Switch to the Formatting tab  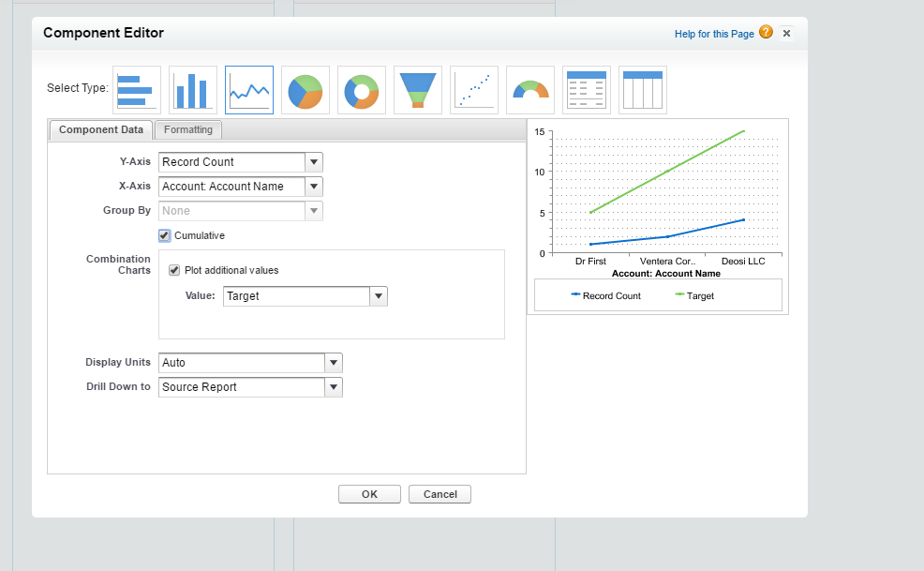(188, 130)
